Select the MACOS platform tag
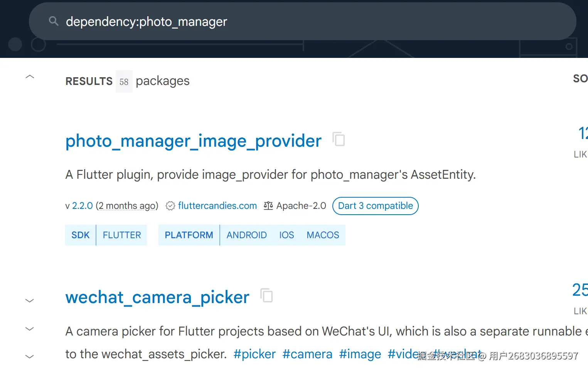The width and height of the screenshot is (588, 371). [323, 235]
